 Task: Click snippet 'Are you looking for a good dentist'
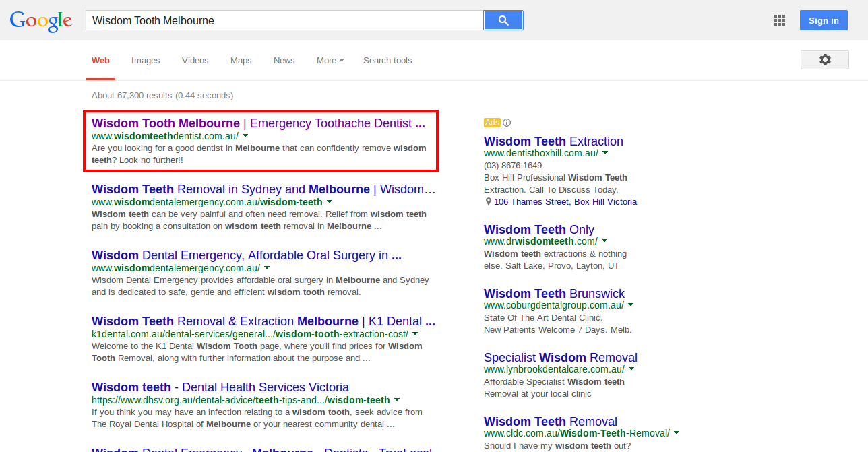click(259, 154)
